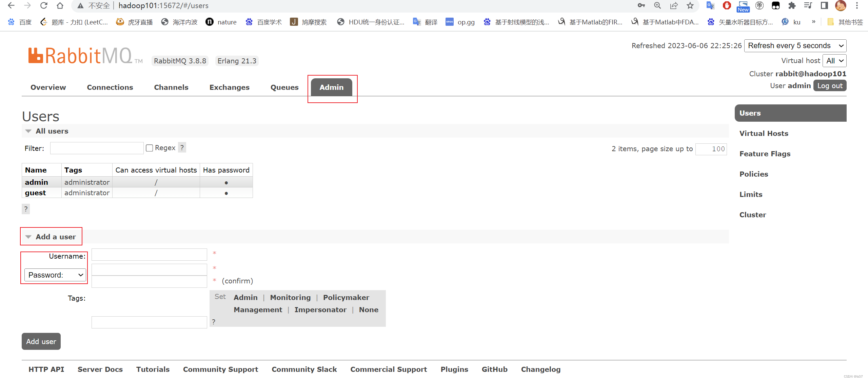Open the Password type dropdown
Image resolution: width=868 pixels, height=381 pixels.
pos(55,275)
